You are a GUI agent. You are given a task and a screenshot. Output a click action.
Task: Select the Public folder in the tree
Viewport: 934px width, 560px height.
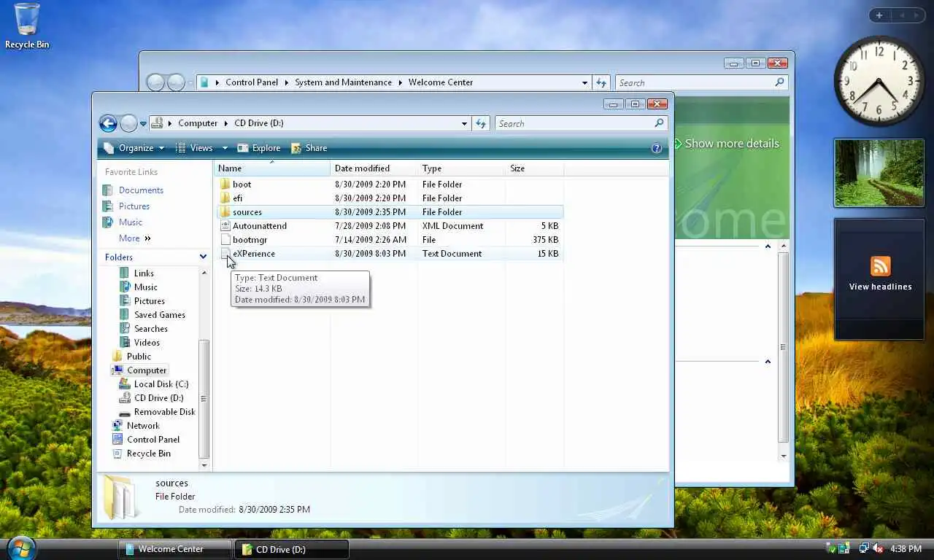click(x=131, y=357)
